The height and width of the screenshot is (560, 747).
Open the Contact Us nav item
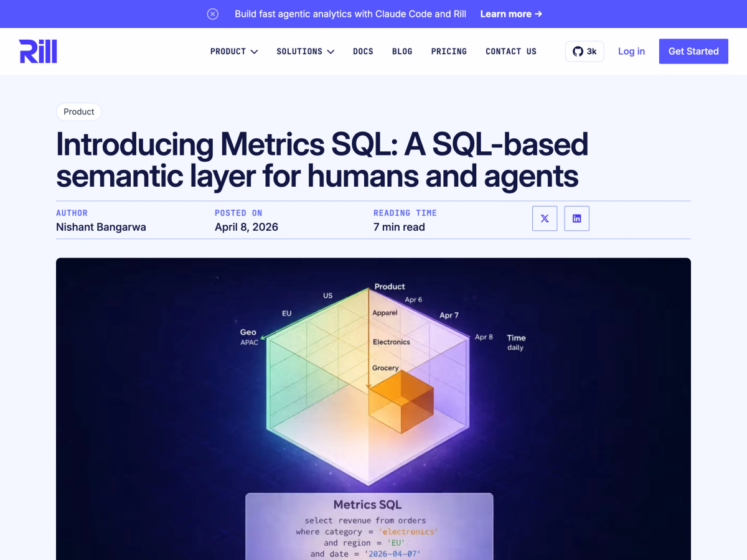click(x=511, y=52)
